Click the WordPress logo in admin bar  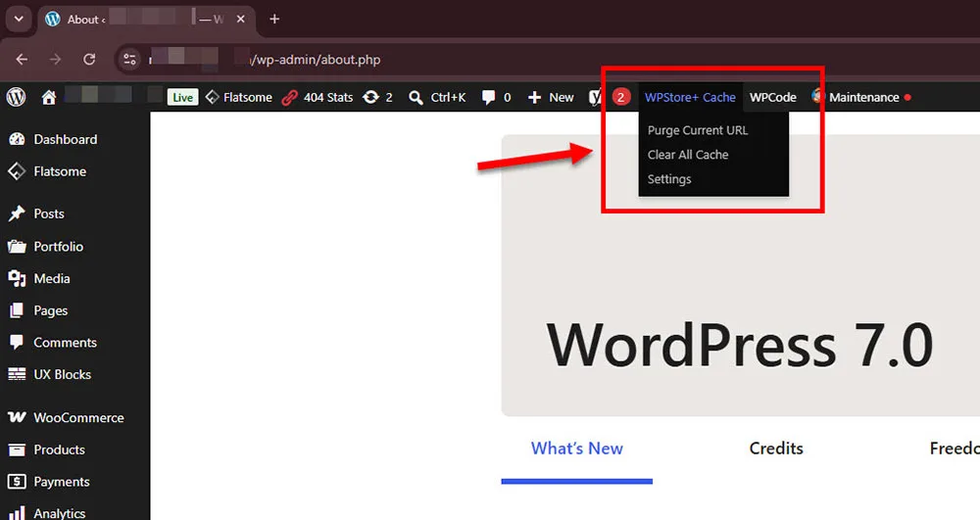click(x=17, y=97)
